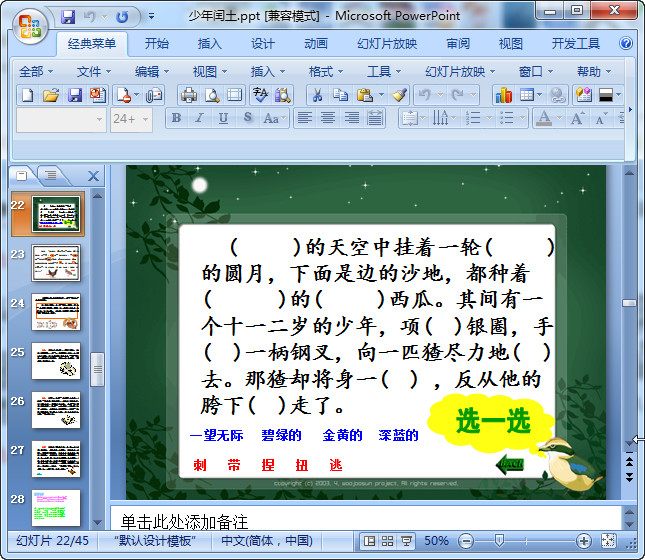Viewport: 645px width, 560px height.
Task: Activate the format painter brush
Action: [399, 95]
